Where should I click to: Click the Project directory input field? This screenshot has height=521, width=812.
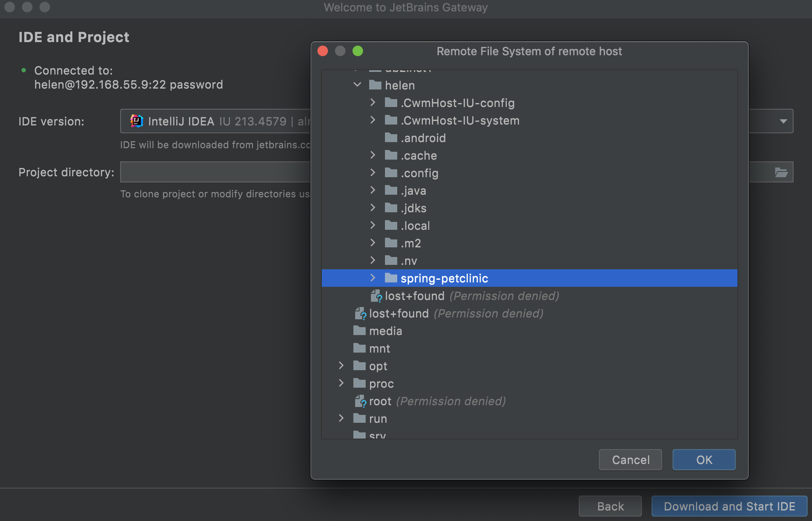pyautogui.click(x=215, y=172)
